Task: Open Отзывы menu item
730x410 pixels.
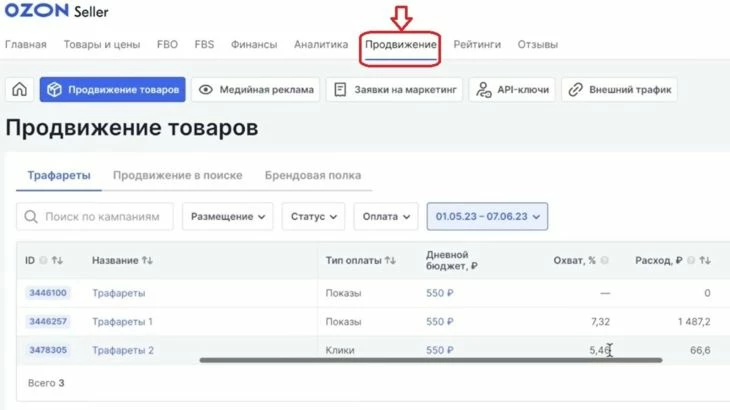Action: pos(538,44)
